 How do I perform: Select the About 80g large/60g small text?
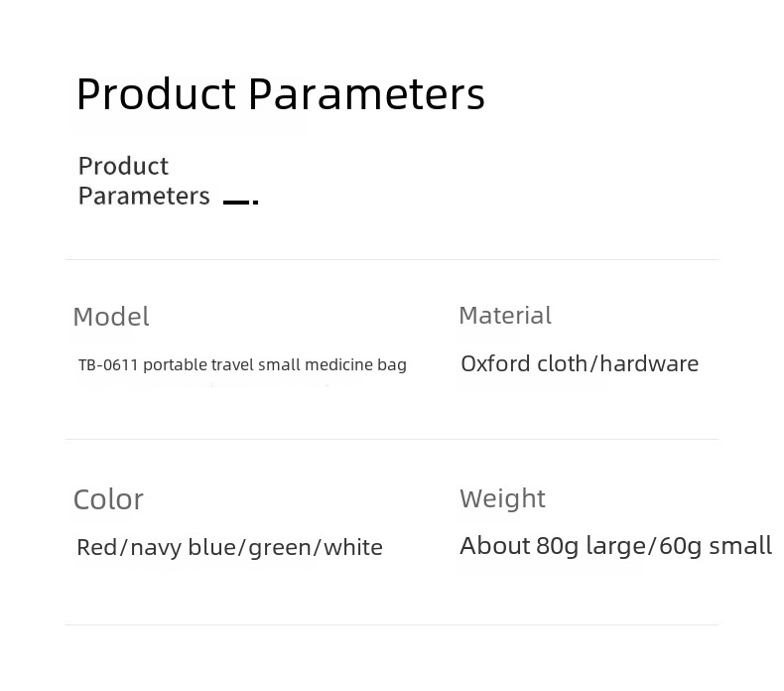(x=616, y=546)
